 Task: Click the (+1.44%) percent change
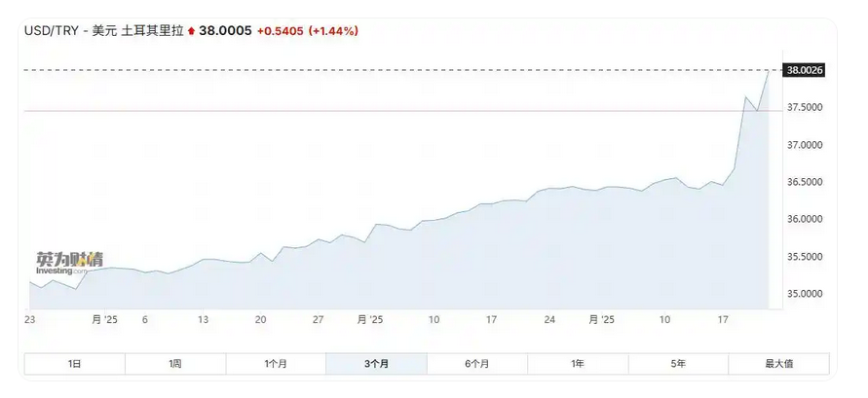pyautogui.click(x=333, y=31)
